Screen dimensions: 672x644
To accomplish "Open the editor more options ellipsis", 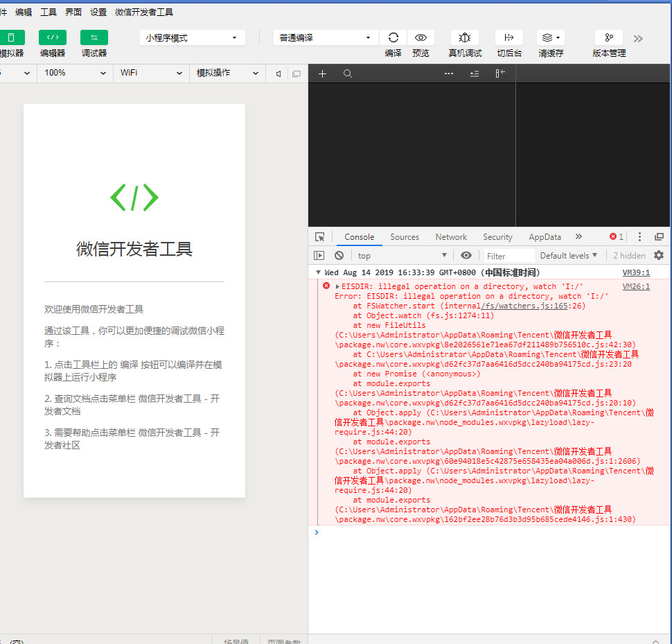I will (449, 73).
